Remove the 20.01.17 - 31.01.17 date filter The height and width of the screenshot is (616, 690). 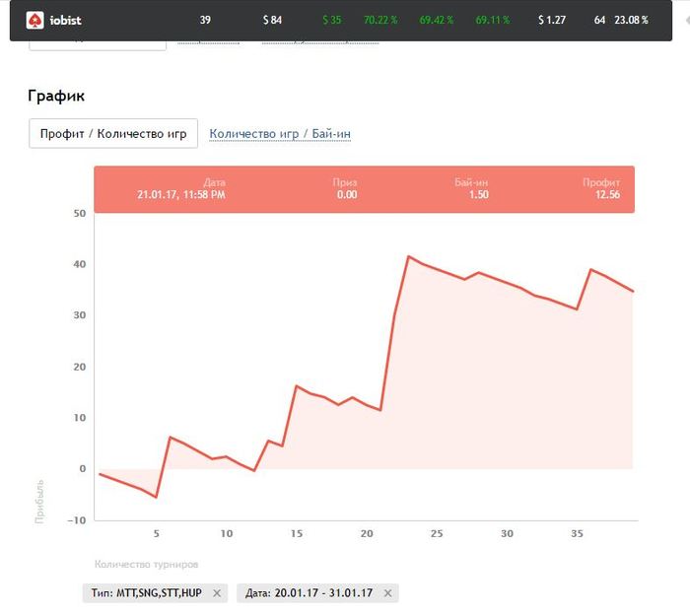(x=387, y=592)
